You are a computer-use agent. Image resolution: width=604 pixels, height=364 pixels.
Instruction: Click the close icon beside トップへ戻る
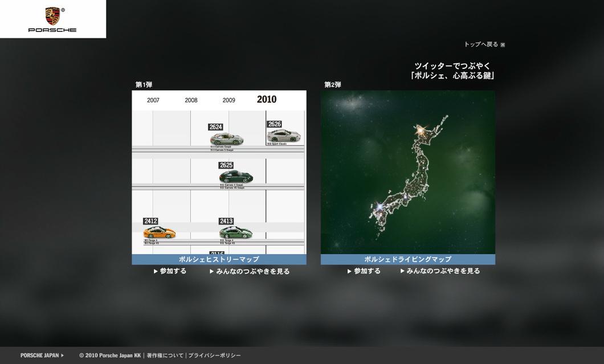pyautogui.click(x=503, y=45)
